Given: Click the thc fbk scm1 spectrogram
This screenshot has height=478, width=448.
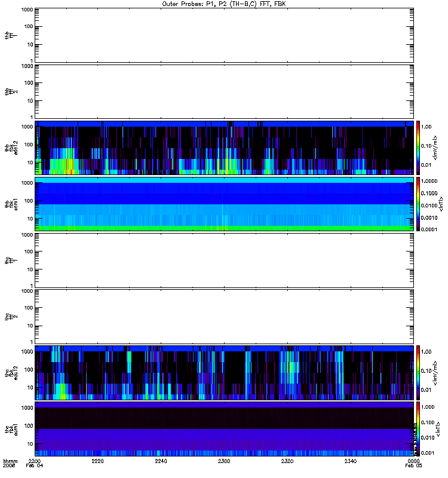Looking at the screenshot, I should coord(224,429).
